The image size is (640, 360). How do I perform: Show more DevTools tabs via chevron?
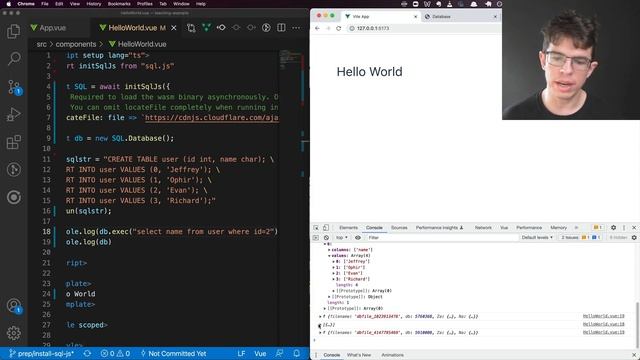pos(576,227)
